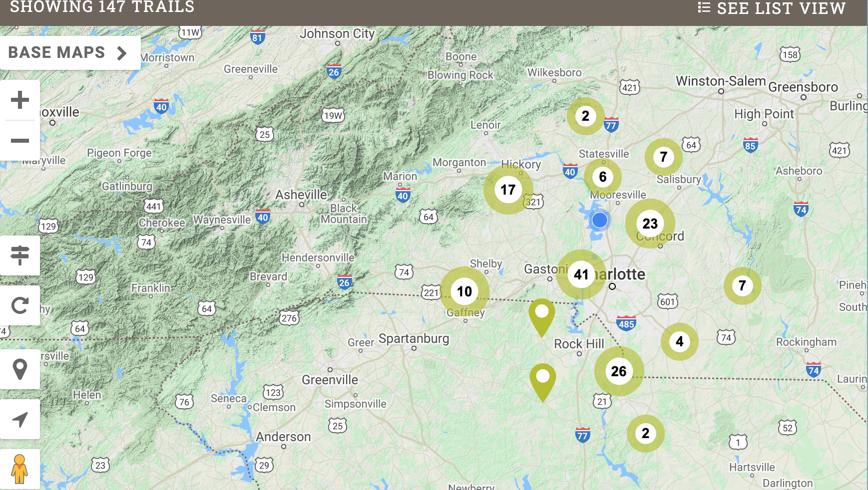Zoom out with the minus button

pyautogui.click(x=20, y=141)
